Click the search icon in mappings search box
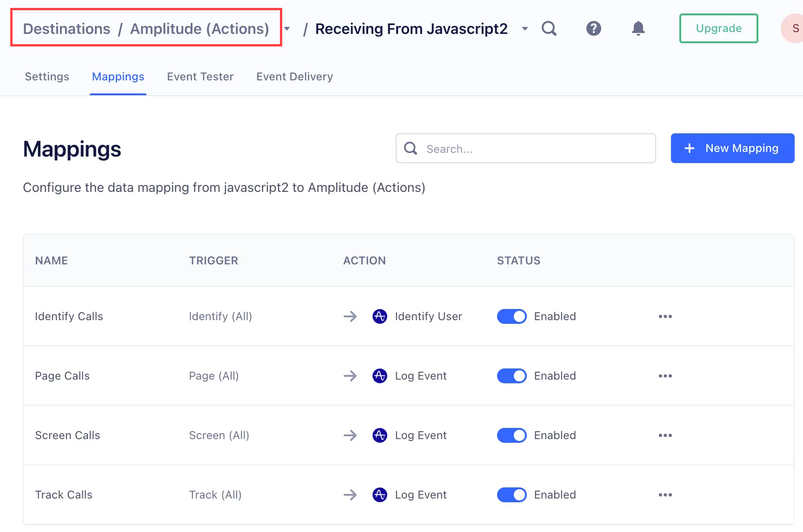The width and height of the screenshot is (803, 532). (x=411, y=148)
